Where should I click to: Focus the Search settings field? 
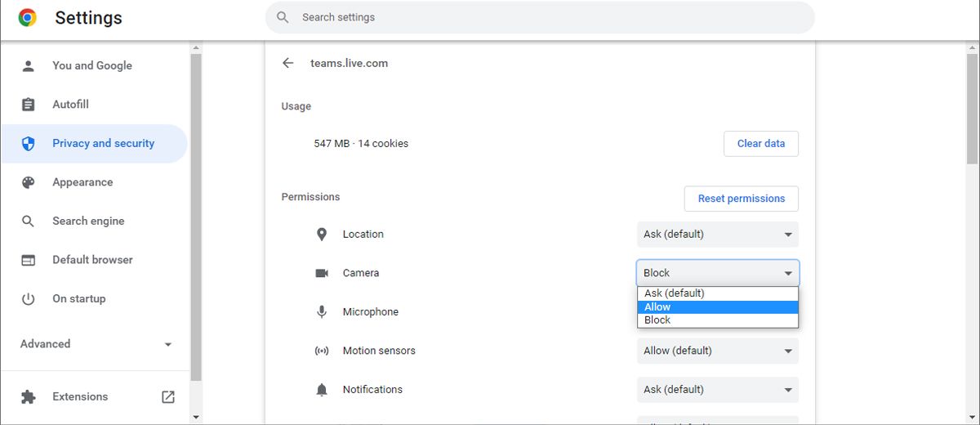pos(540,17)
